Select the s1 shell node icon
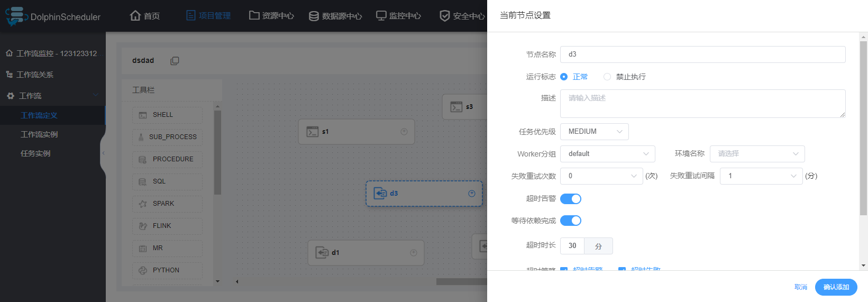 313,132
